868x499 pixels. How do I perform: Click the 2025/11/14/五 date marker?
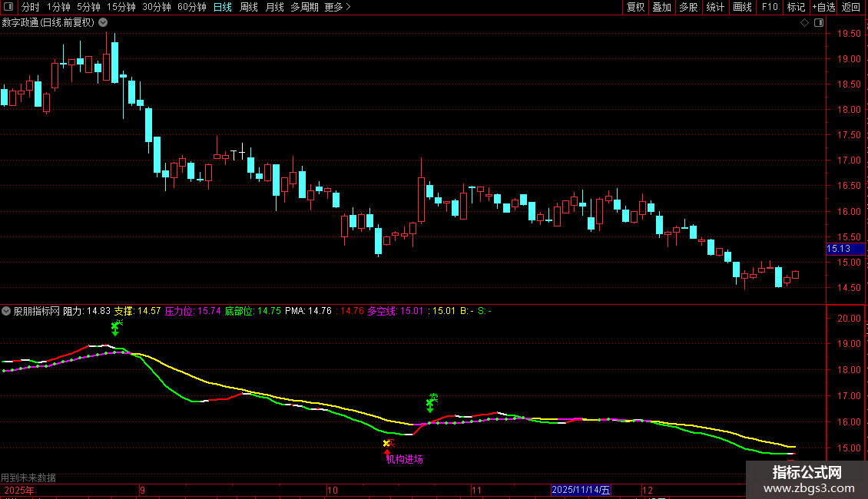point(581,490)
